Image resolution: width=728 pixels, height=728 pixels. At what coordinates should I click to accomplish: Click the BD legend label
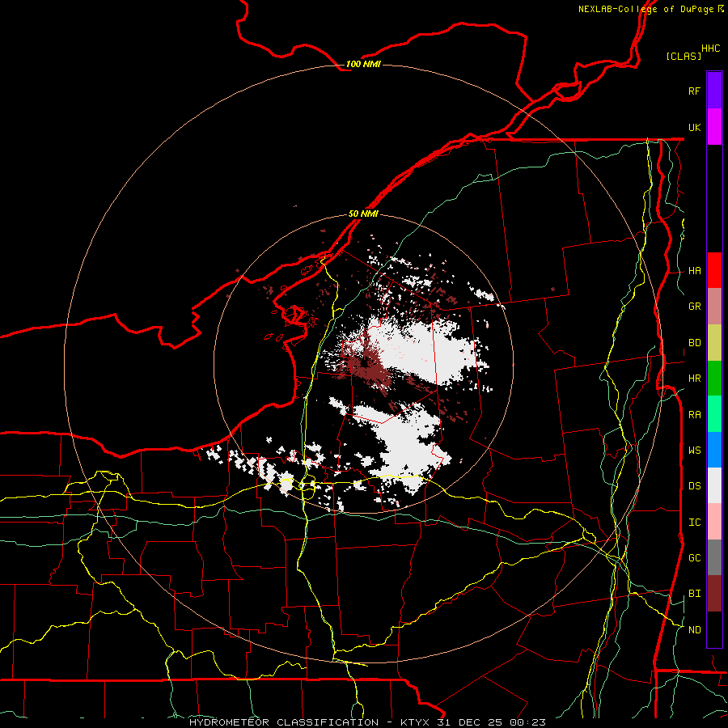tap(694, 343)
